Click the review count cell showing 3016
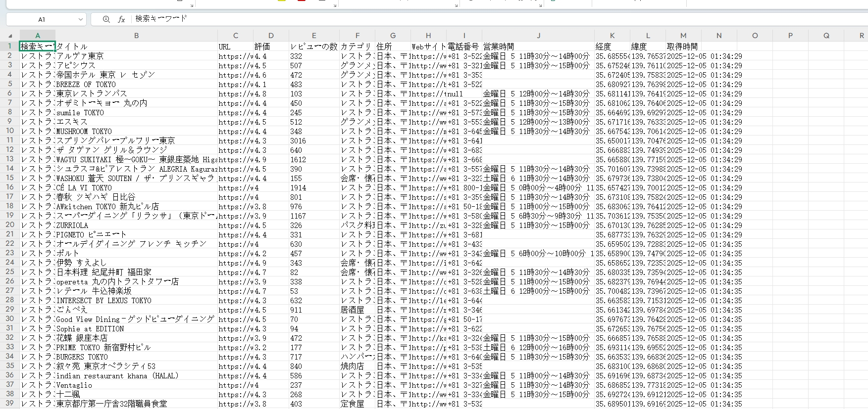This screenshot has height=409, width=868. (x=314, y=140)
